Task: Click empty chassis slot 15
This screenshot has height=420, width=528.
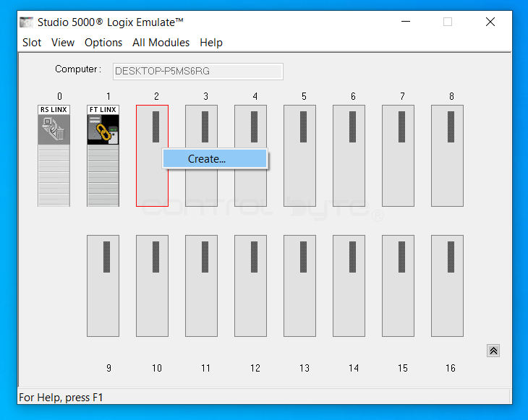Action: click(398, 286)
